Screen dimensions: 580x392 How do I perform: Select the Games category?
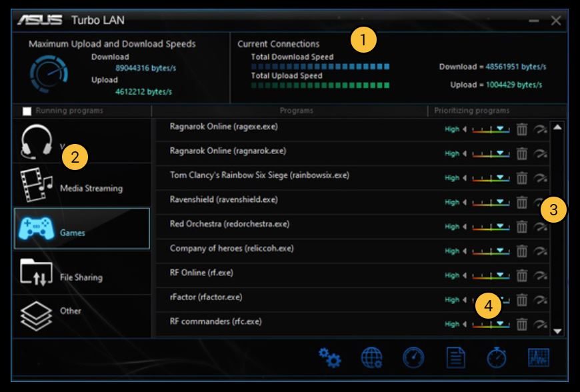[x=82, y=229]
